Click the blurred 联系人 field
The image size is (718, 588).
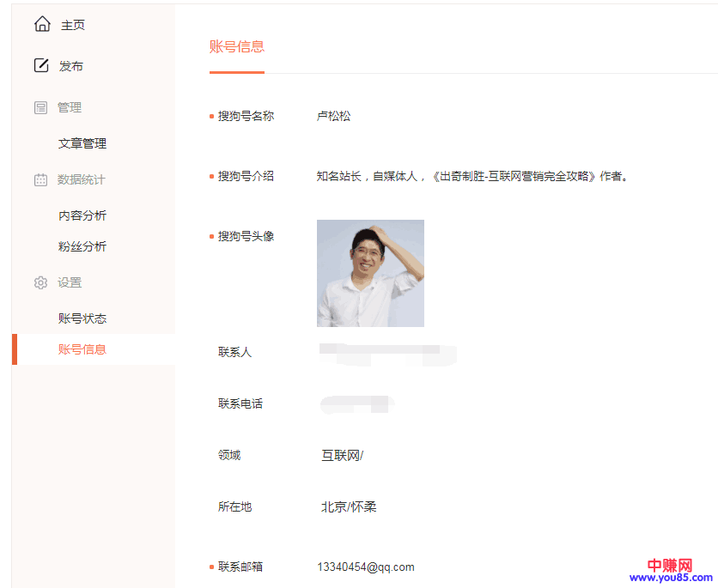386,352
